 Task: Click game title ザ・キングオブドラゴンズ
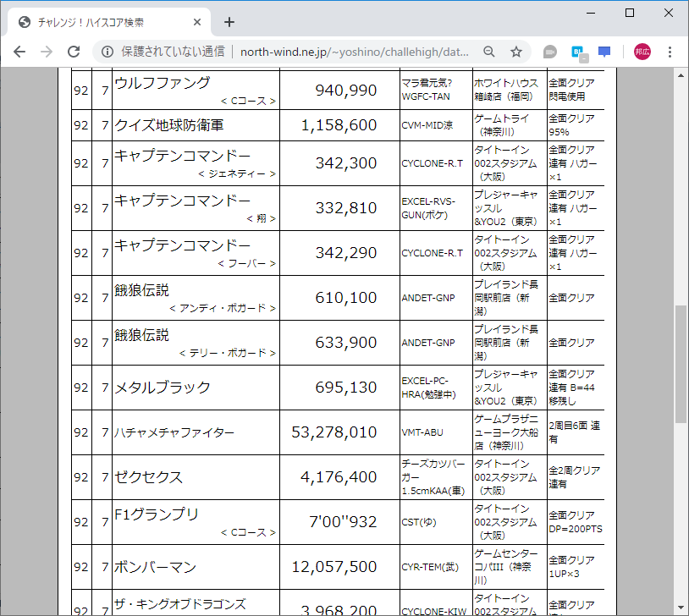(x=179, y=604)
